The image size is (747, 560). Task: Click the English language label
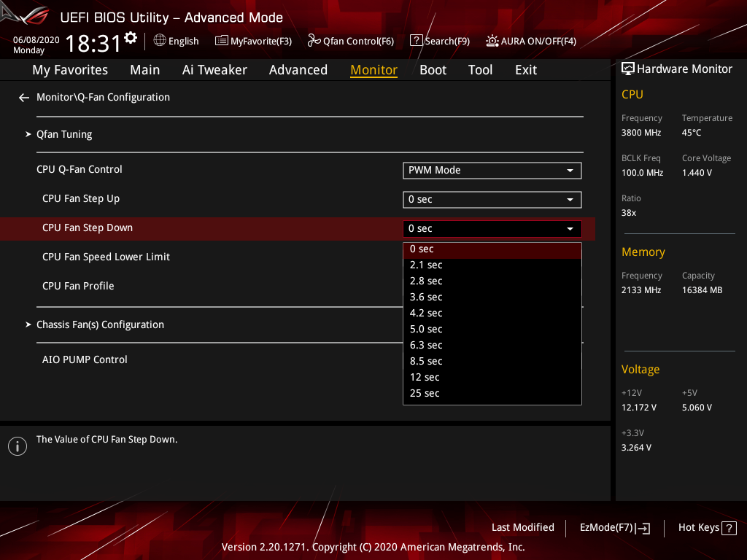point(183,42)
